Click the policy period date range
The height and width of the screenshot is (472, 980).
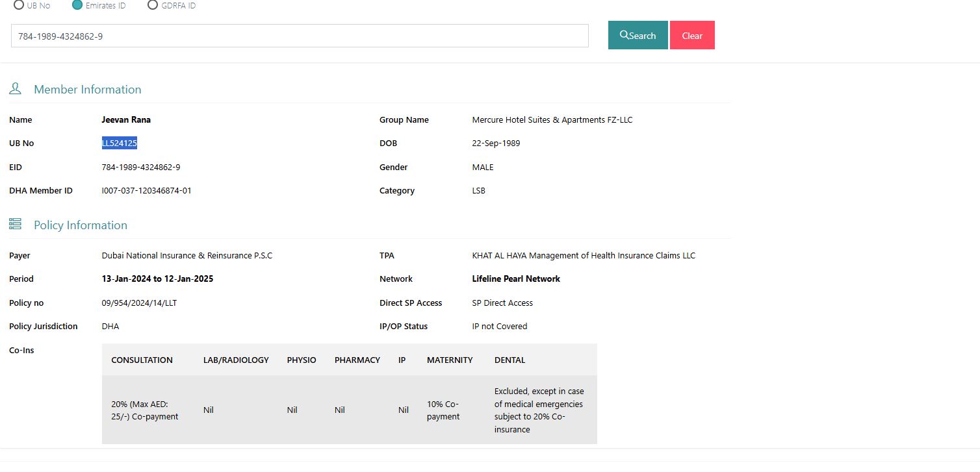pyautogui.click(x=157, y=279)
